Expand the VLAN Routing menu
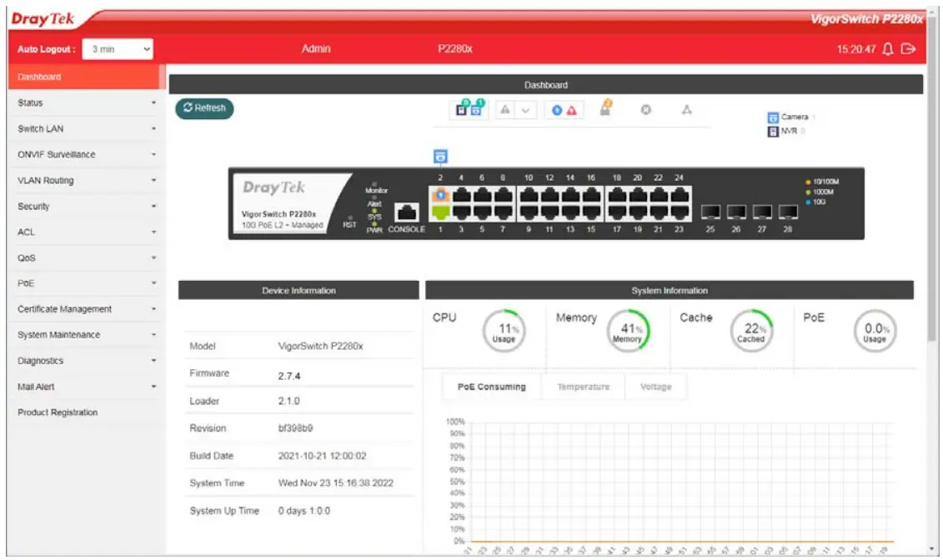Image resolution: width=943 pixels, height=560 pixels. (87, 180)
